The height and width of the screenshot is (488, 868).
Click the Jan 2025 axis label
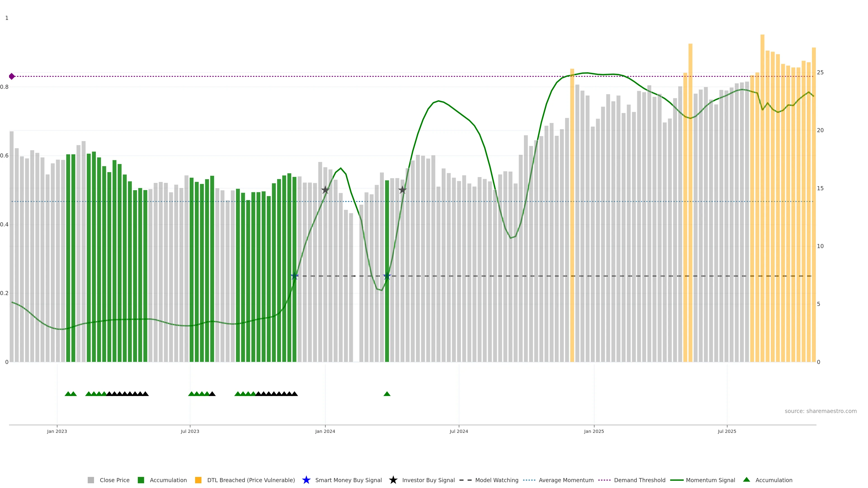(594, 432)
